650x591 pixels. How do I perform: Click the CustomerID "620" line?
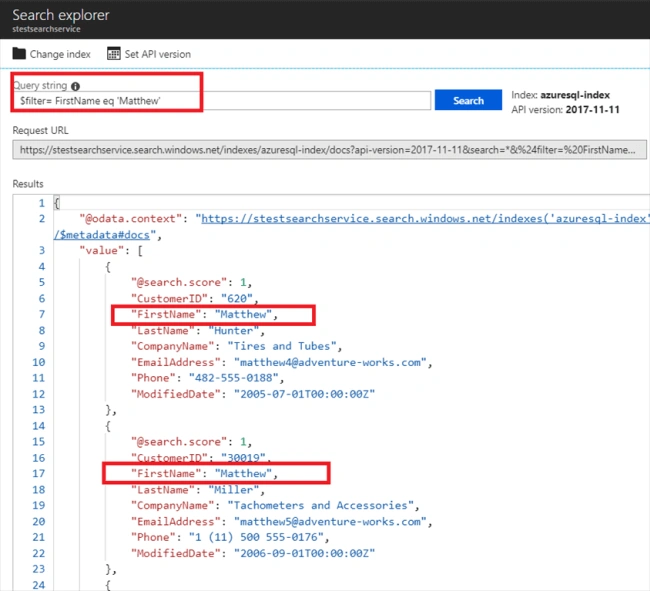pos(195,298)
